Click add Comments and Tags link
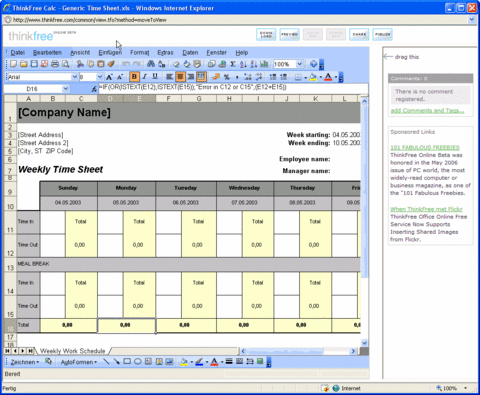The height and width of the screenshot is (395, 480). point(427,111)
